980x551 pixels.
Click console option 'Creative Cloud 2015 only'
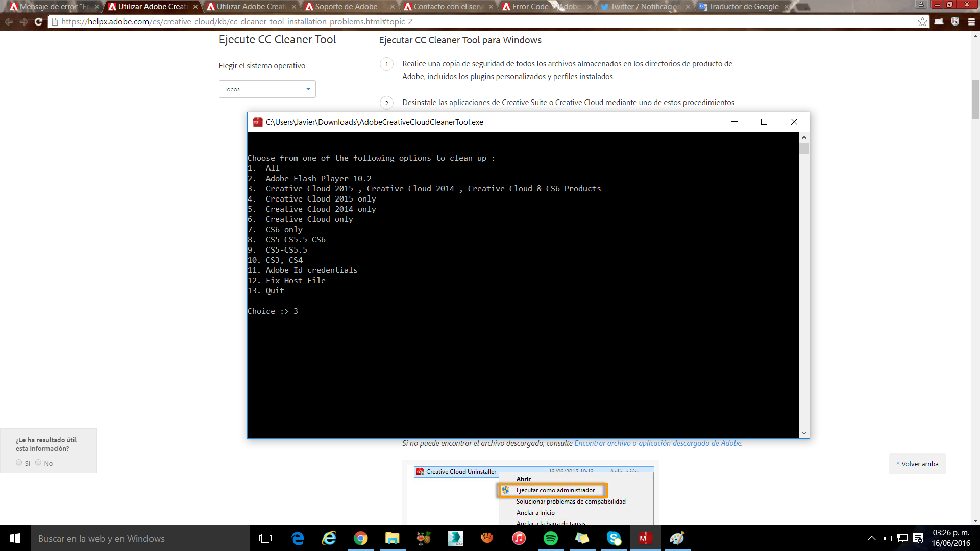pos(321,198)
